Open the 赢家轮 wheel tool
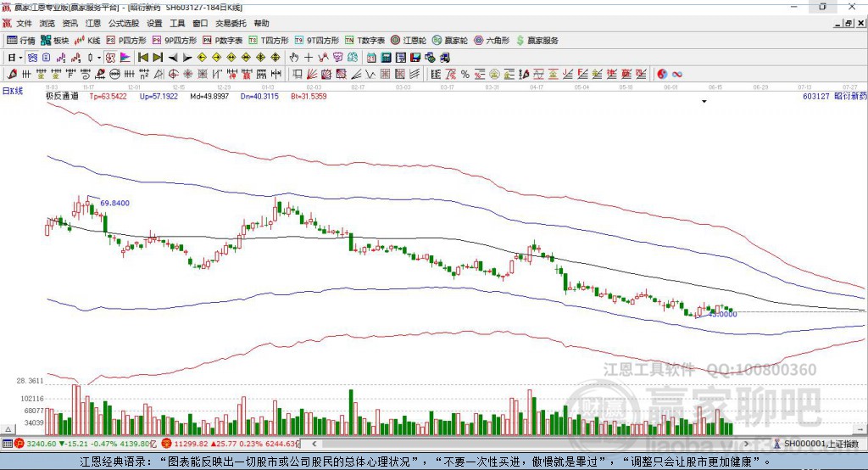Image resolution: width=868 pixels, height=470 pixels. 450,41
